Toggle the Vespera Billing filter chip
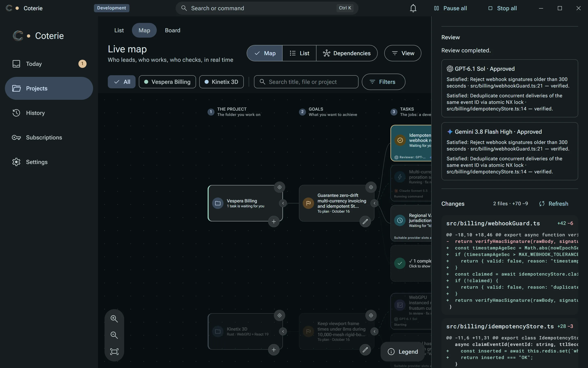Screen dimensions: 588x368 click(167, 82)
